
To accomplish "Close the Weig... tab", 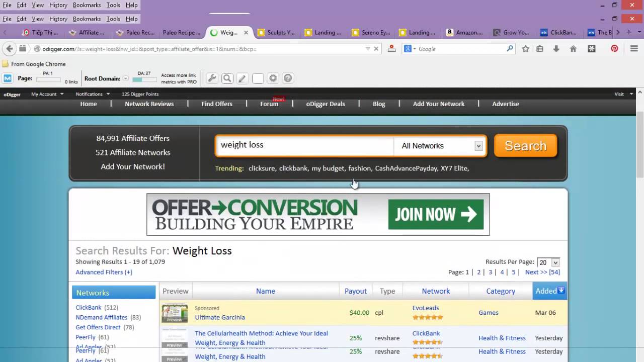I will (246, 33).
